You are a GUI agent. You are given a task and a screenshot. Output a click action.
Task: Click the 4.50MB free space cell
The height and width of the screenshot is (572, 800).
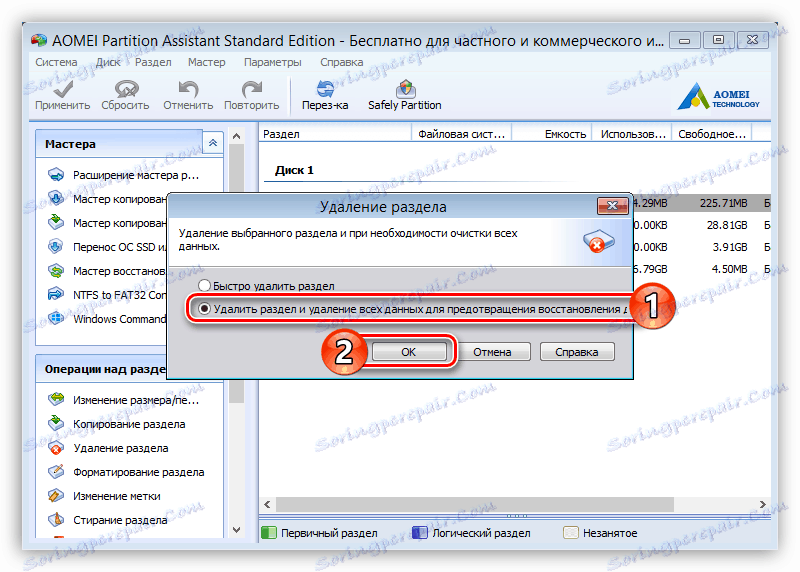pos(730,269)
